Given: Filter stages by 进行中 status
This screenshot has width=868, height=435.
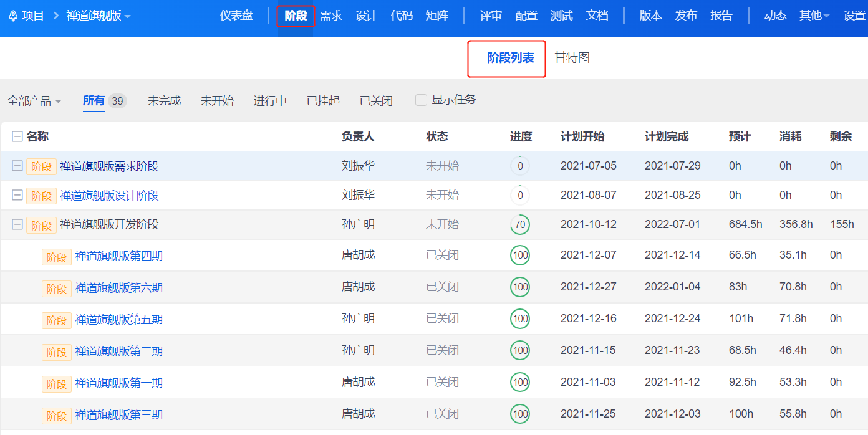Looking at the screenshot, I should [270, 101].
